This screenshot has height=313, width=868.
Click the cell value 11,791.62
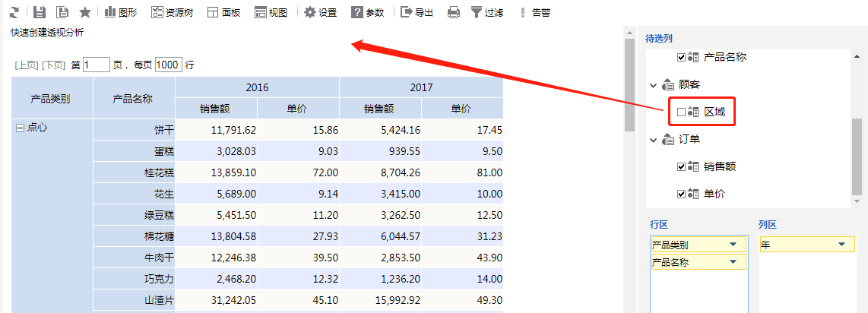pos(233,130)
